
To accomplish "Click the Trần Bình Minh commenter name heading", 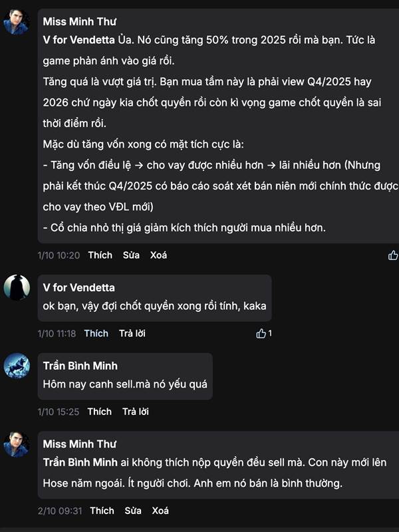I will click(80, 366).
